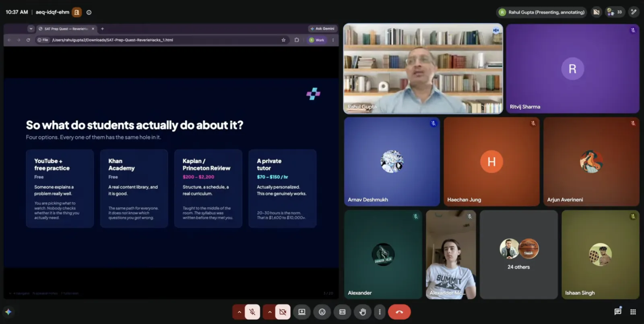The image size is (644, 324).
Task: Click the $200 – $2,200 price text
Action: pyautogui.click(x=198, y=177)
